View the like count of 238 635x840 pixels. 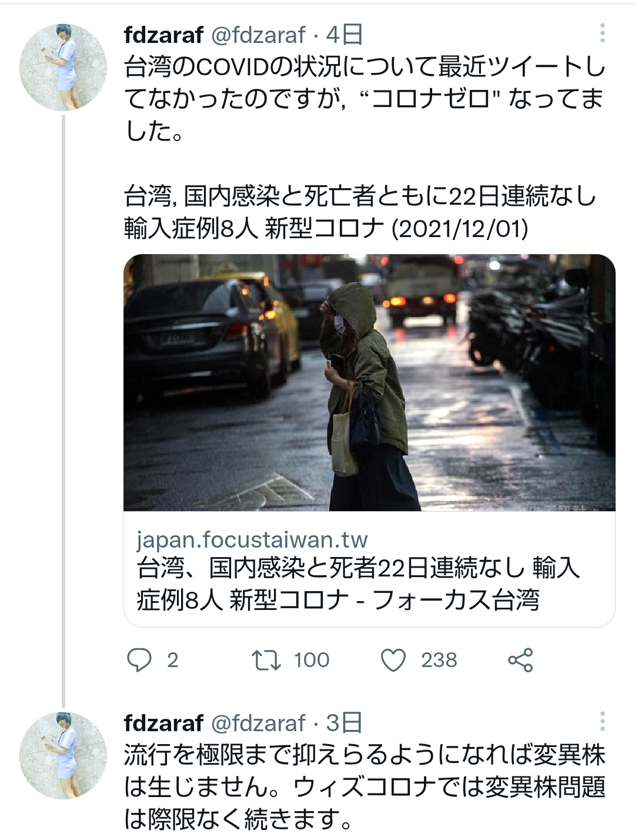tap(439, 660)
